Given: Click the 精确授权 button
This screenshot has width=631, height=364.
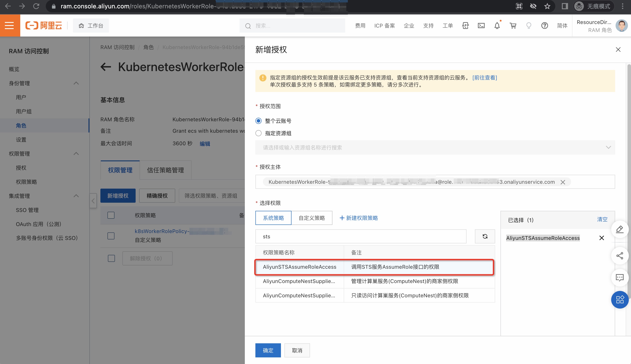Looking at the screenshot, I should (x=157, y=195).
